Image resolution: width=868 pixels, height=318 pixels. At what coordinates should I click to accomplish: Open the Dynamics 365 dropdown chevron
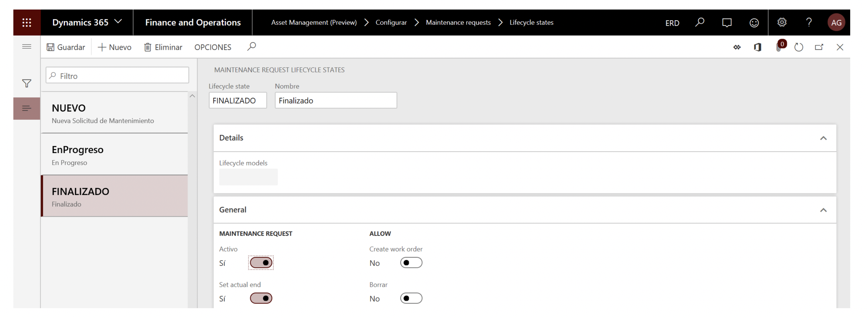point(118,22)
